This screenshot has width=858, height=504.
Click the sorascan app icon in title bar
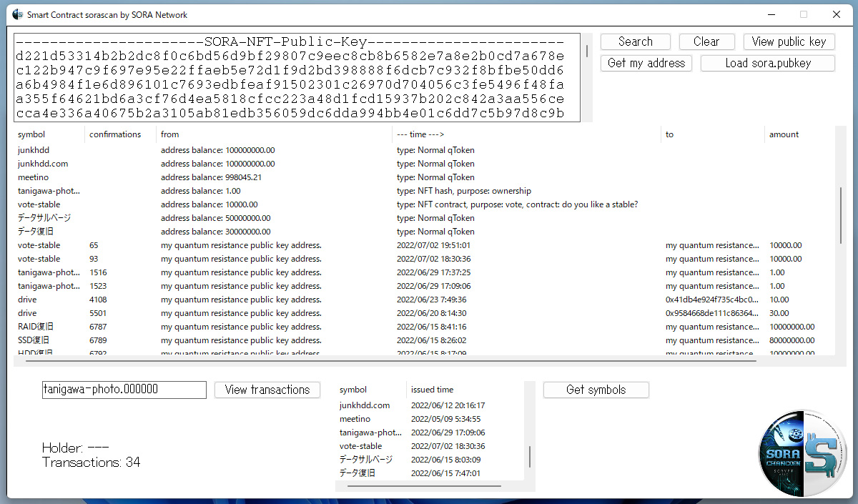tap(18, 14)
